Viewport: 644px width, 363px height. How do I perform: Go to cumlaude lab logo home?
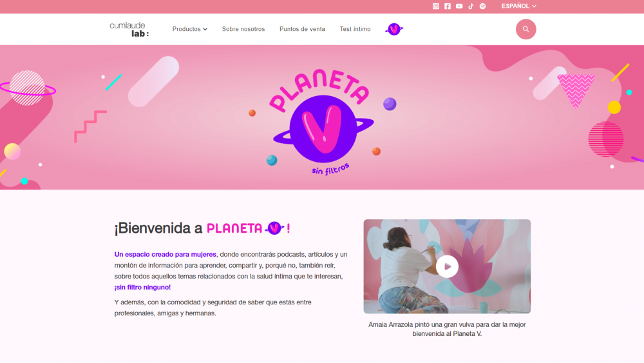pos(129,29)
